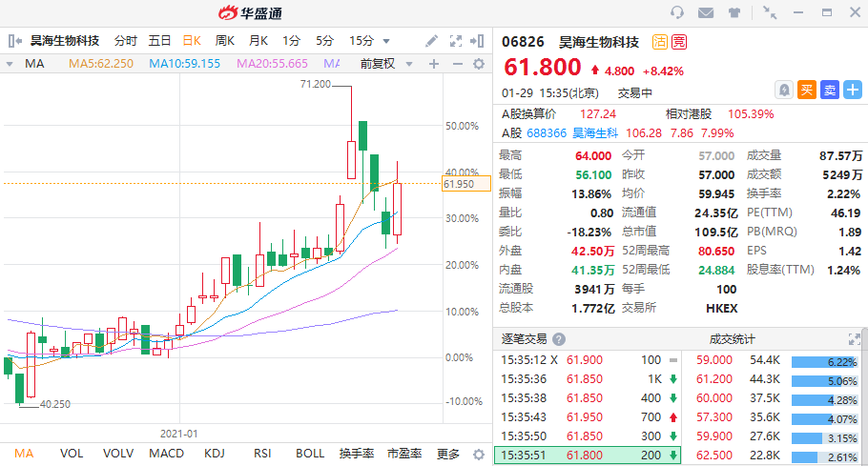The height and width of the screenshot is (466, 868).
Task: Switch to 五日 chart tab
Action: pos(159,41)
